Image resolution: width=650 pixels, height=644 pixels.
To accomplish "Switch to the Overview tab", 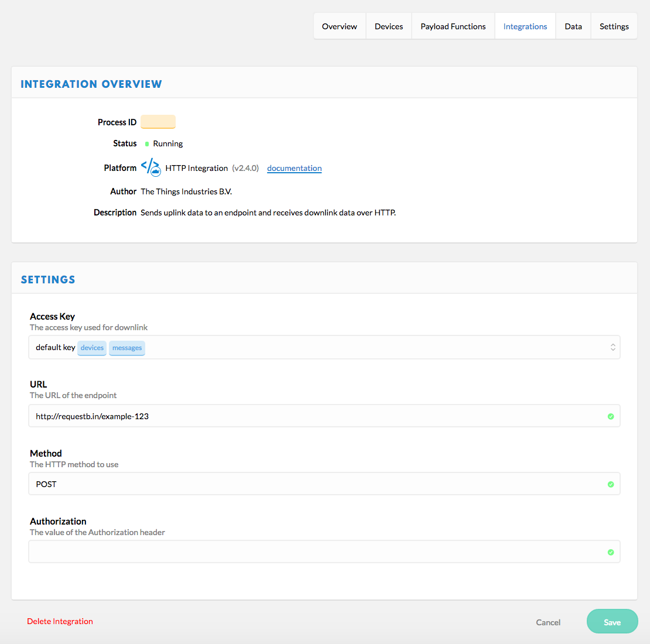I will (340, 26).
